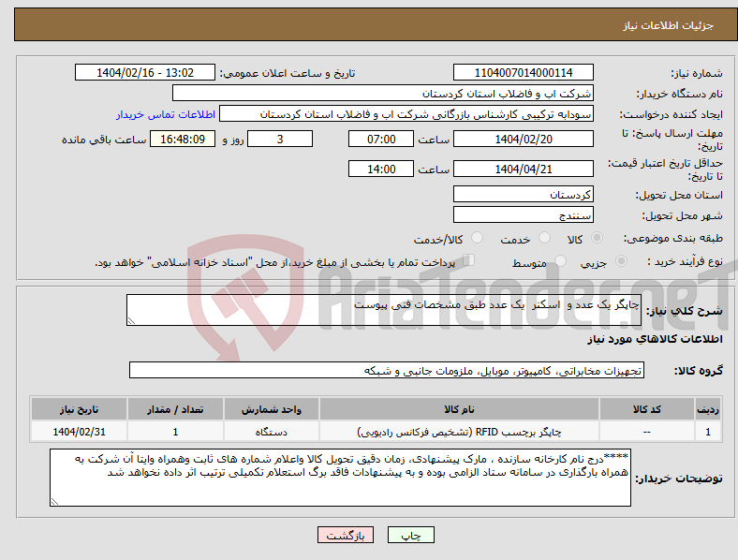Click the اطلاعات کالاهای مورد نیاز section heading

pos(655,339)
